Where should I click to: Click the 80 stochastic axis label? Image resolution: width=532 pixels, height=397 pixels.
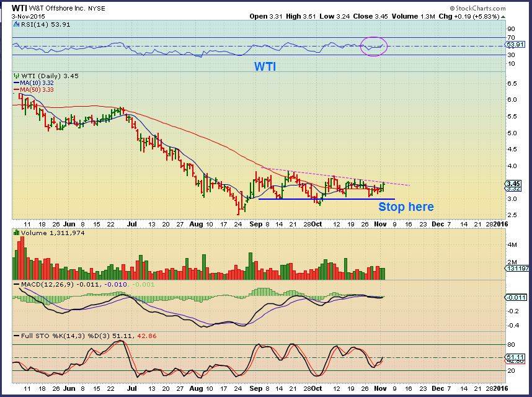pos(512,345)
